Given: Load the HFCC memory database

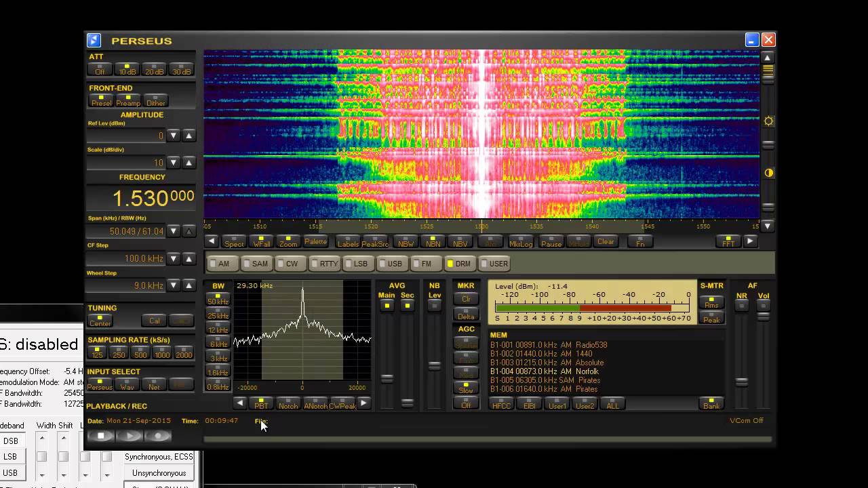Looking at the screenshot, I should pos(502,403).
